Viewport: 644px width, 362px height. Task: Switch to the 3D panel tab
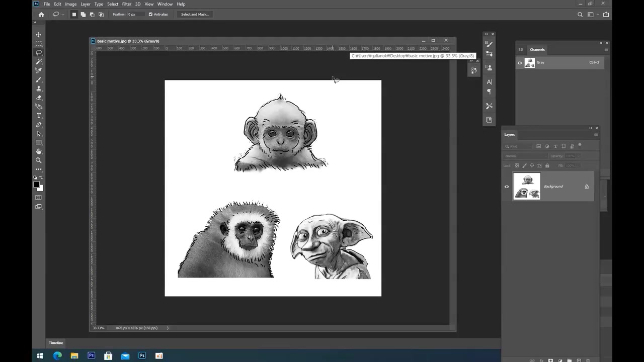point(521,49)
